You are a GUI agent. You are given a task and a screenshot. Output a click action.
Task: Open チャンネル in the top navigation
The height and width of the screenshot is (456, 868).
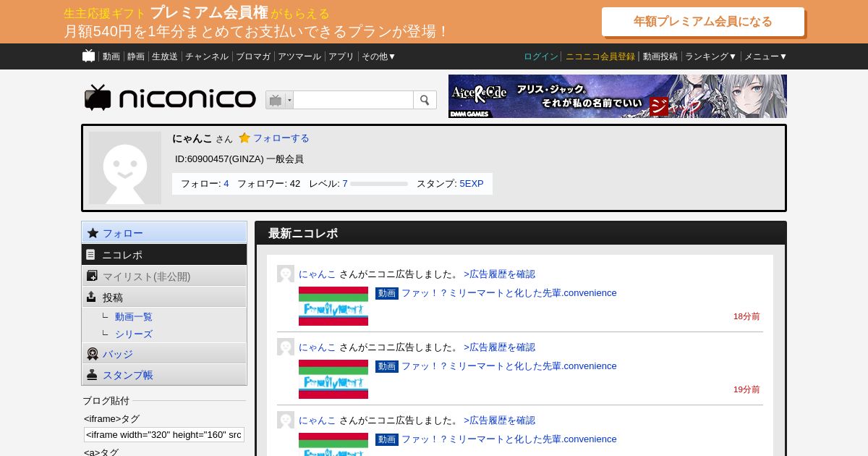point(207,56)
